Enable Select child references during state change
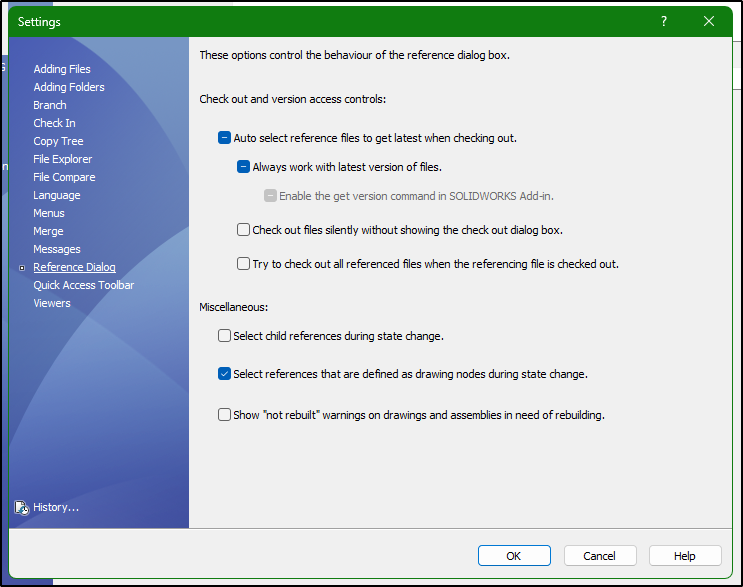This screenshot has width=743, height=587. (x=225, y=336)
